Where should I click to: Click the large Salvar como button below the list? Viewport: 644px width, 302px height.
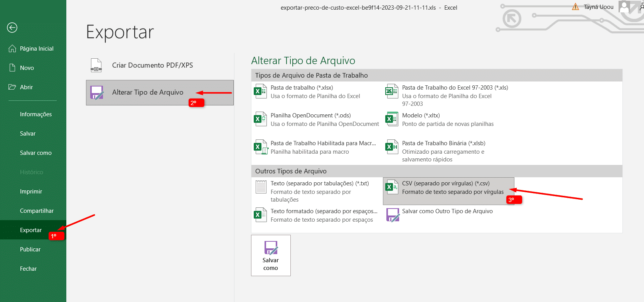271,255
